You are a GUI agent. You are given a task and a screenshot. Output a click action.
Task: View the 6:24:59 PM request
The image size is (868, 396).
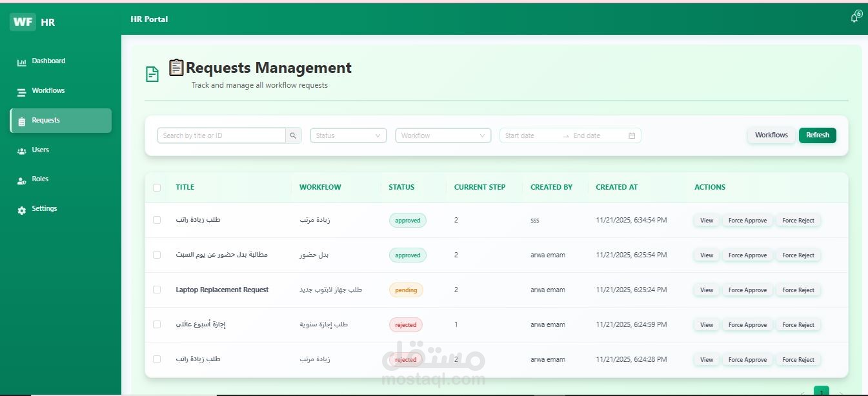pos(707,325)
